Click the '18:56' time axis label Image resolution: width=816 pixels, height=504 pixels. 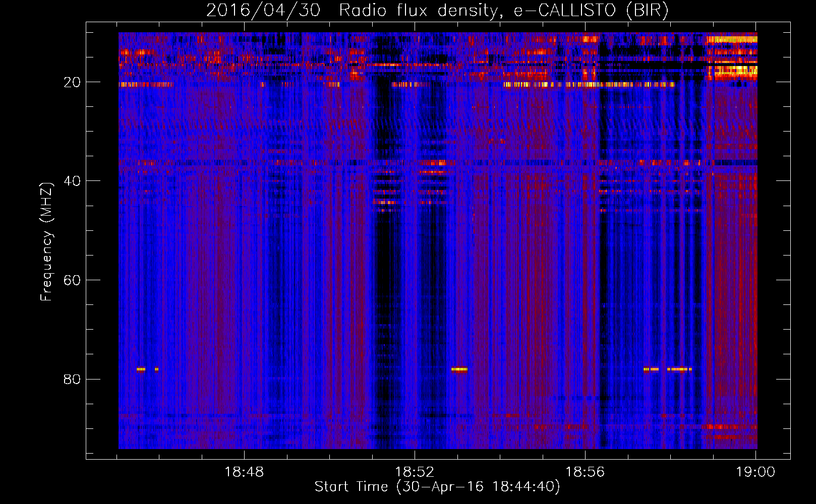coord(585,472)
